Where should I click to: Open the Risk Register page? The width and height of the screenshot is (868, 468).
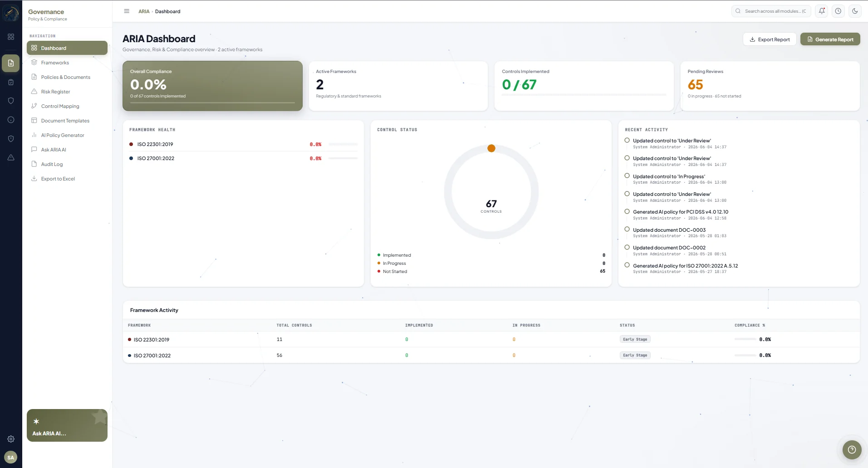67,92
